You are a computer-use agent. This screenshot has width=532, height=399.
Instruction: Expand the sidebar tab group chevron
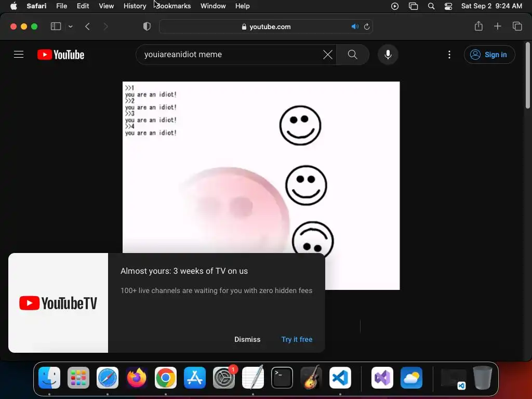70,26
